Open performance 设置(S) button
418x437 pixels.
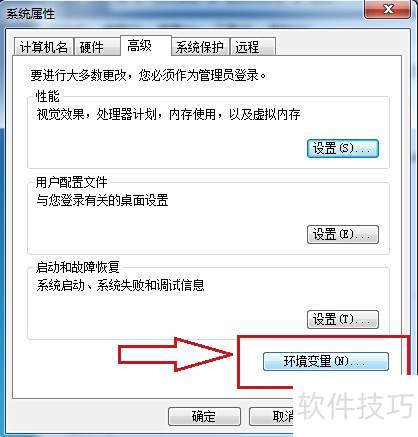[x=343, y=148]
